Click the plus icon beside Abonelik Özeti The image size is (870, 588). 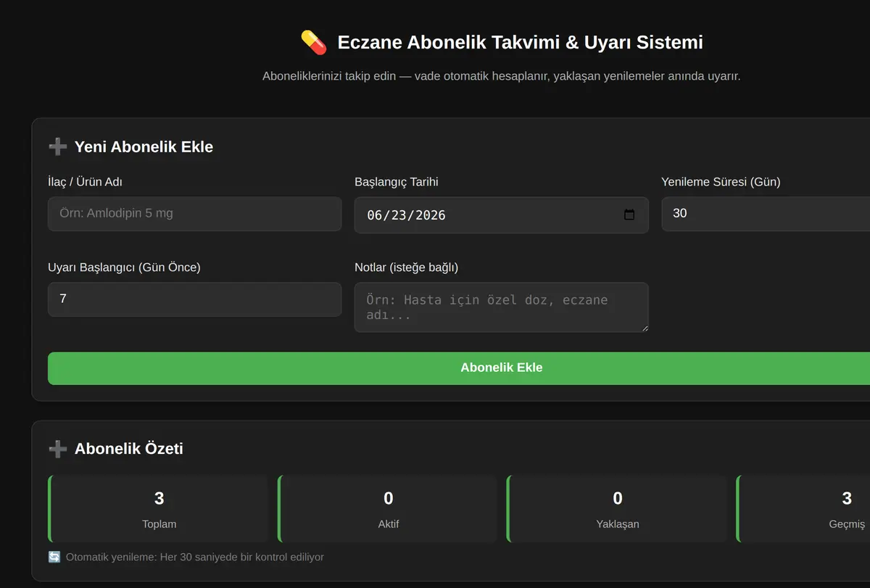coord(57,449)
